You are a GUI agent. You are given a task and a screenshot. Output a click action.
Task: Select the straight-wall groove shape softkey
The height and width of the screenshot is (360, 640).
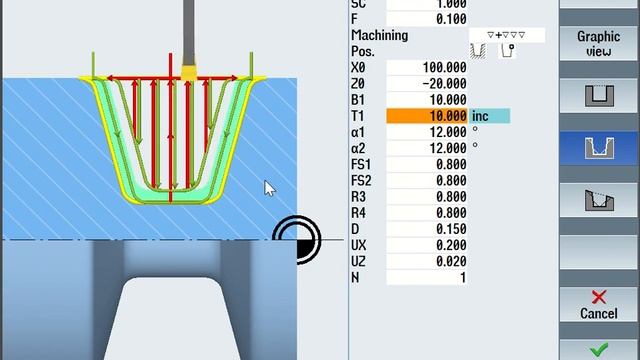[x=599, y=96]
